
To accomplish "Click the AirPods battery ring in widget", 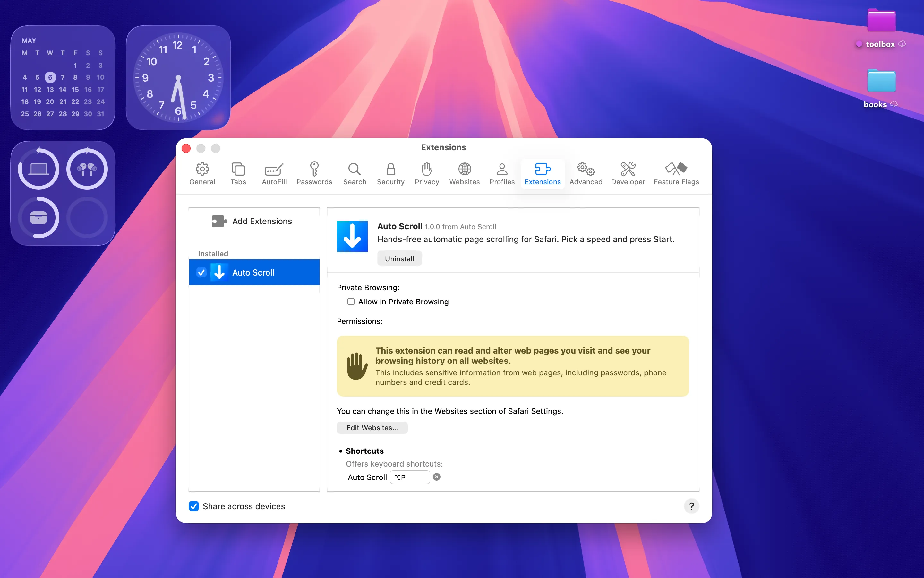I will pos(87,169).
